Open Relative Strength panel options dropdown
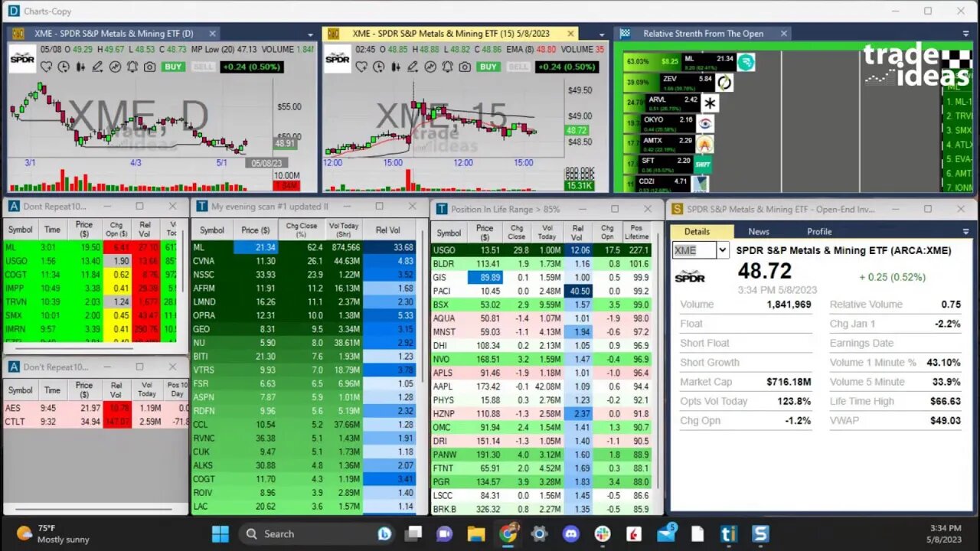Viewport: 980px width, 551px height. pyautogui.click(x=965, y=34)
